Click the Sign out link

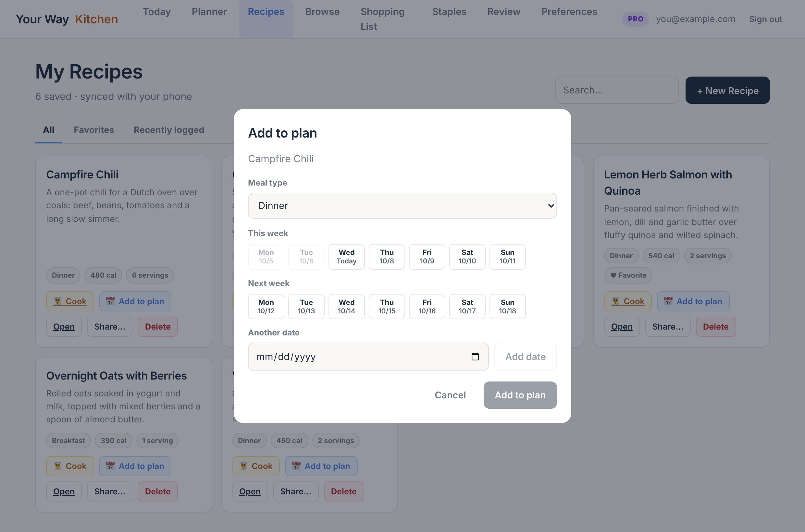pyautogui.click(x=765, y=19)
